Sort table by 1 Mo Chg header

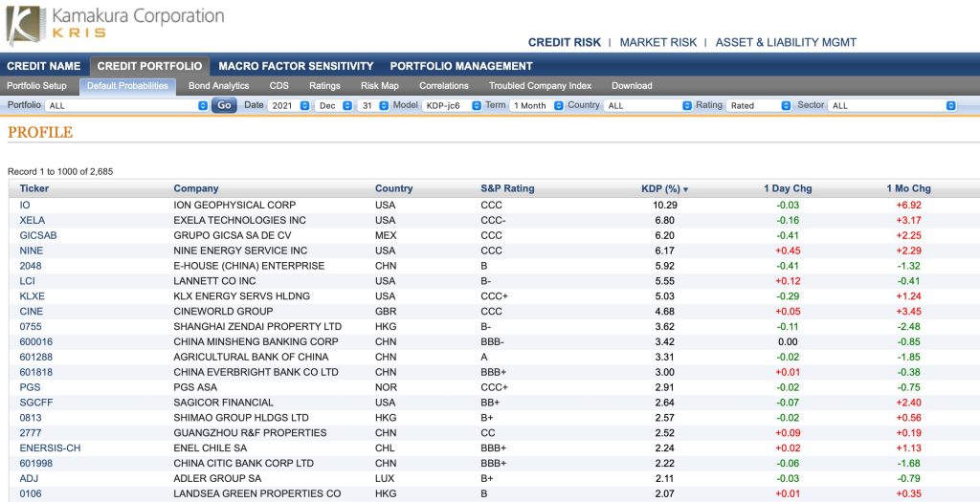click(x=908, y=188)
